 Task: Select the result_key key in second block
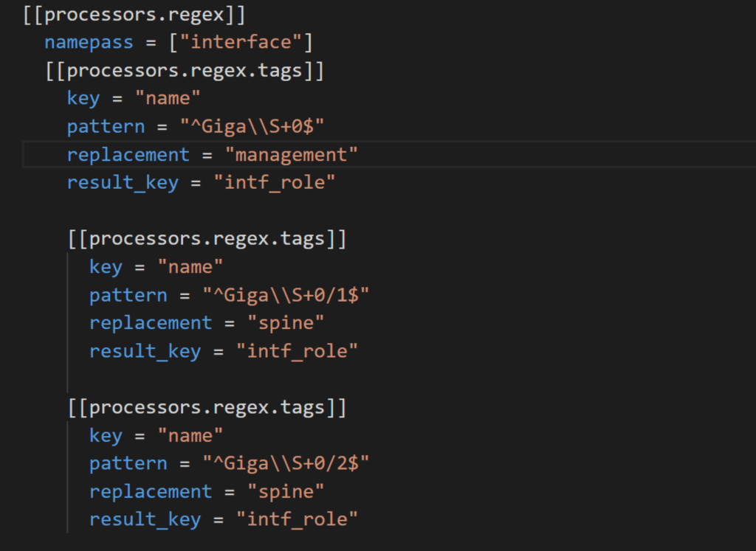tap(145, 350)
